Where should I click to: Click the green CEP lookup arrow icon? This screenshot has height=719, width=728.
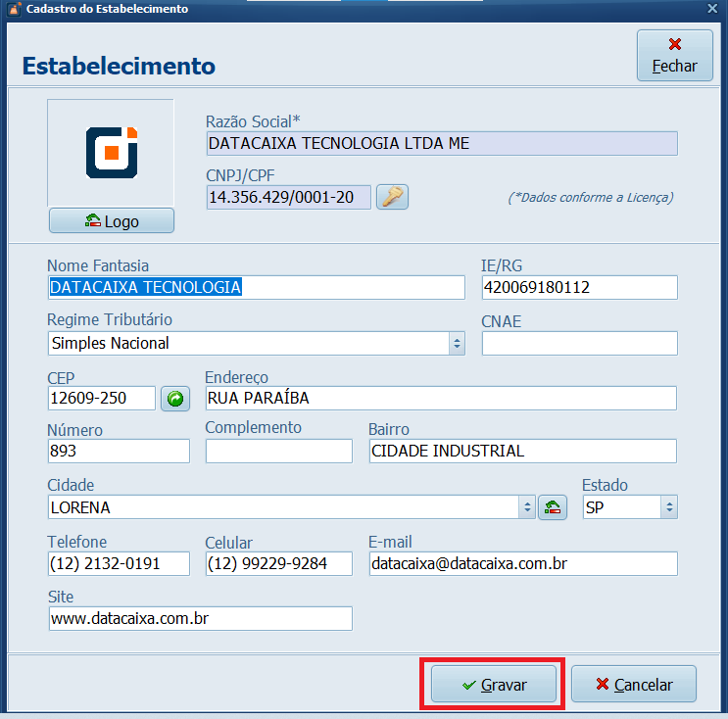point(175,399)
